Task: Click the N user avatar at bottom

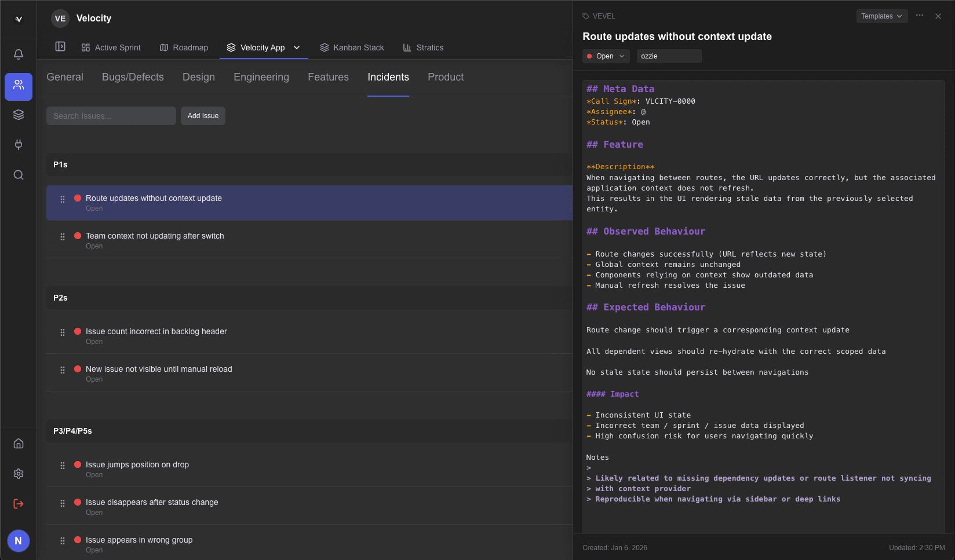Action: click(18, 540)
